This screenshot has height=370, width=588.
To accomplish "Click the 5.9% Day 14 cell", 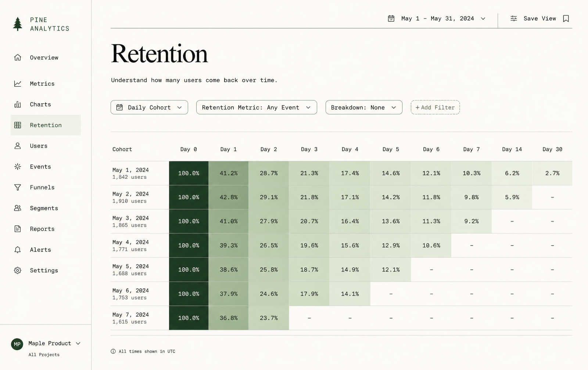I will pos(512,197).
